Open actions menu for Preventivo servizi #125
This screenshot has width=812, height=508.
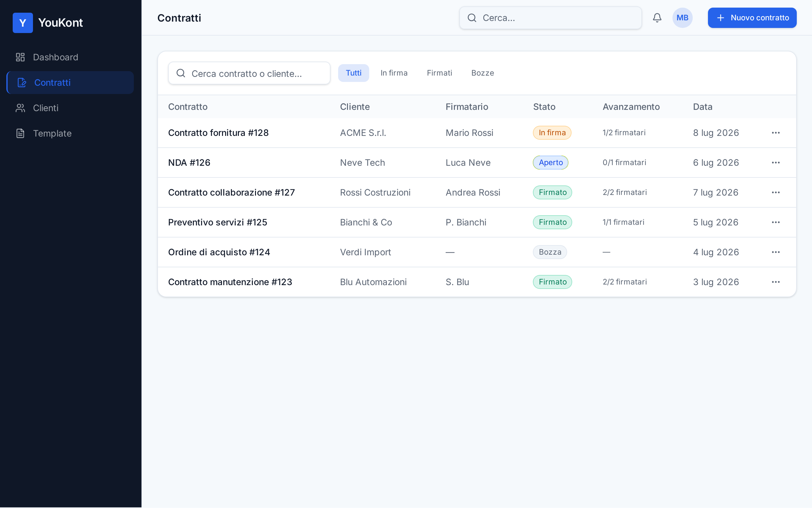pos(776,223)
